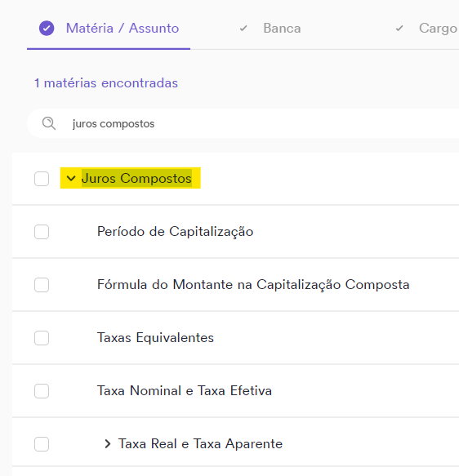Click the checkmark icon beside Banca
459x476 pixels.
[x=243, y=29]
